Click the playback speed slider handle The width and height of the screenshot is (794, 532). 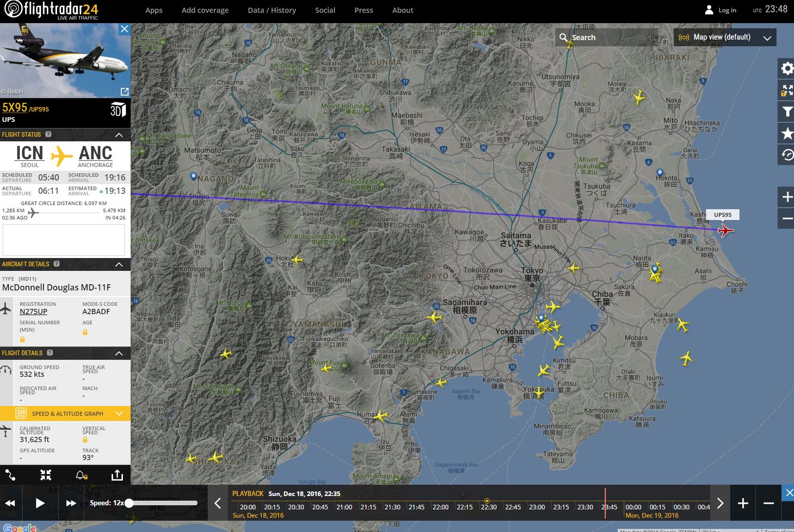pos(129,503)
